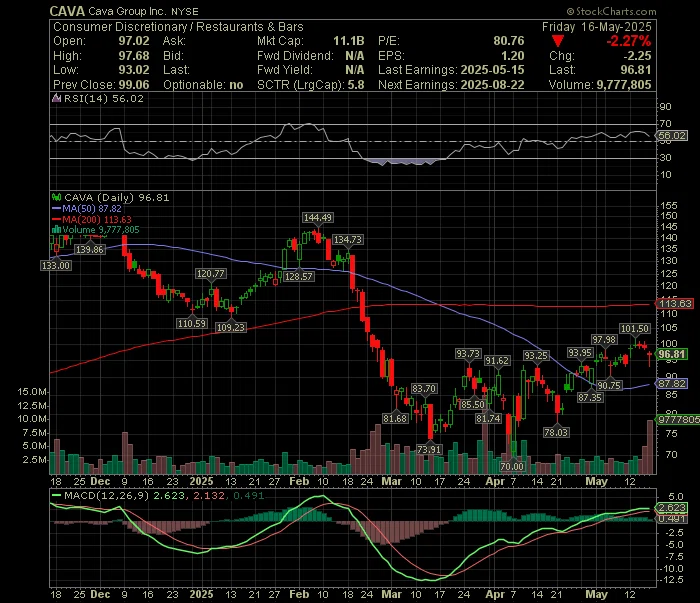Click the 78.03 low price label
Screen dimensions: 700x603
click(x=556, y=432)
